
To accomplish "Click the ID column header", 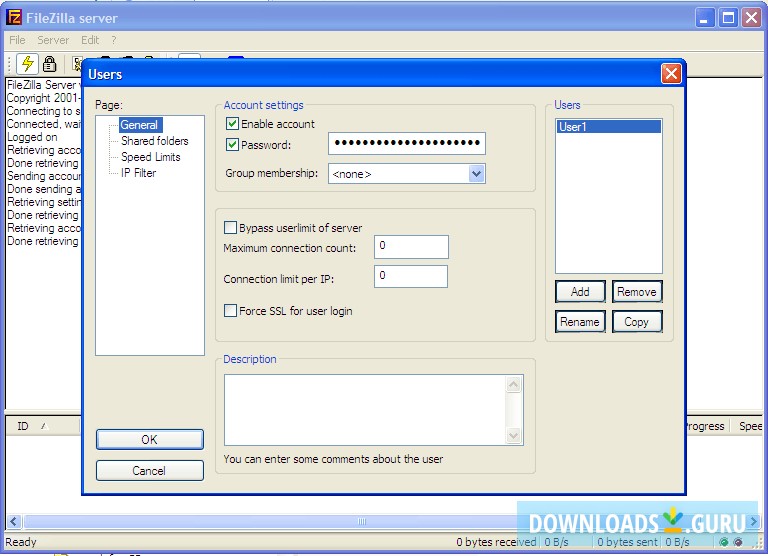I will coord(42,426).
